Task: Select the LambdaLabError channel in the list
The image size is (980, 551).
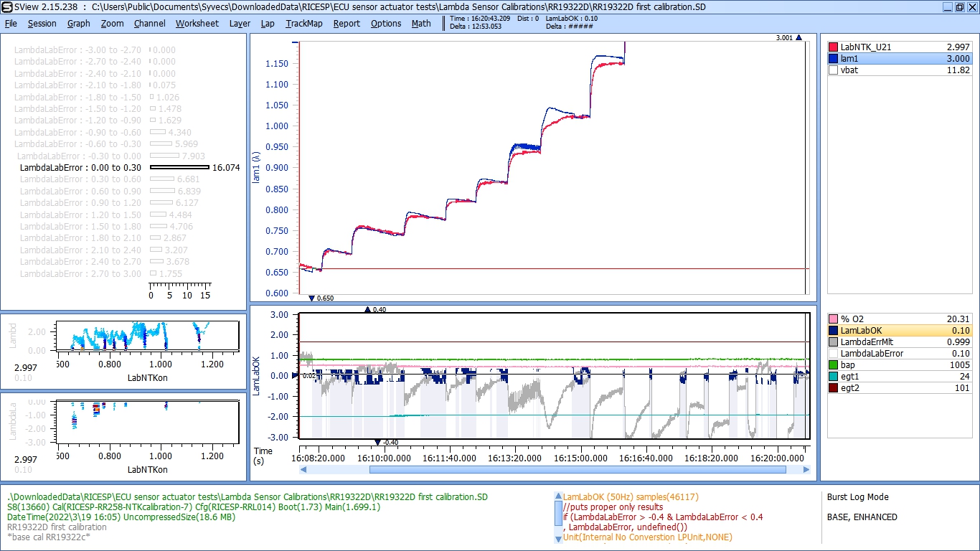Action: coord(871,354)
